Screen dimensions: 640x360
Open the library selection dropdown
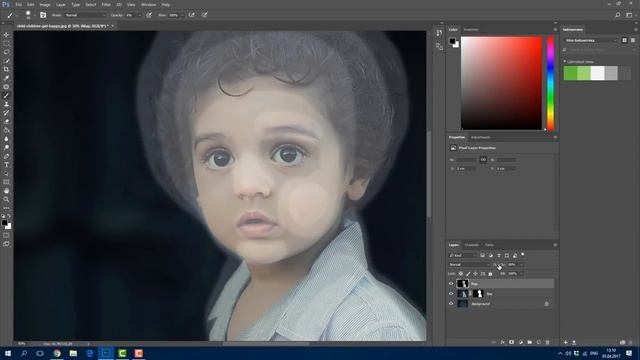point(591,40)
